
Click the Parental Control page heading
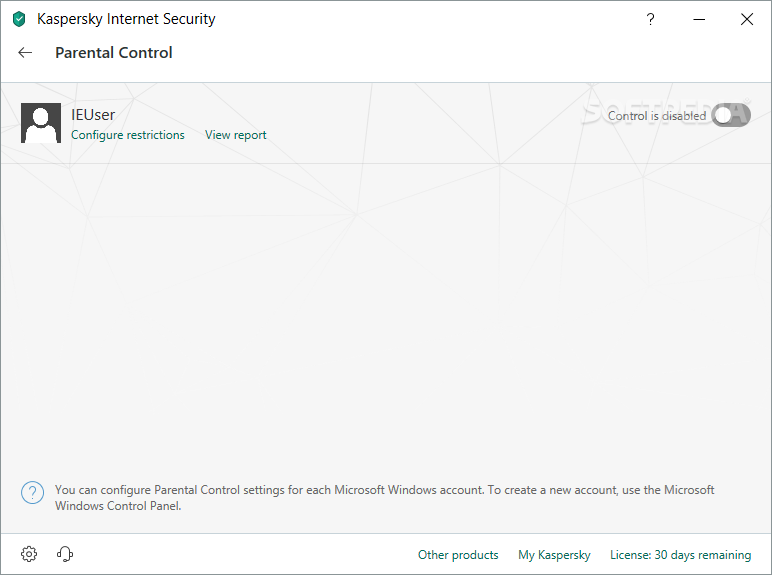point(114,53)
